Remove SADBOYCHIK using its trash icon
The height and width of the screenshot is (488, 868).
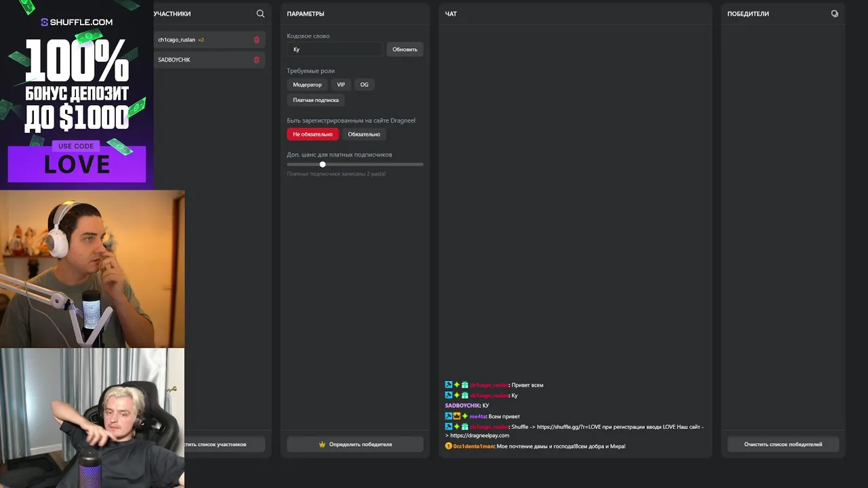256,60
